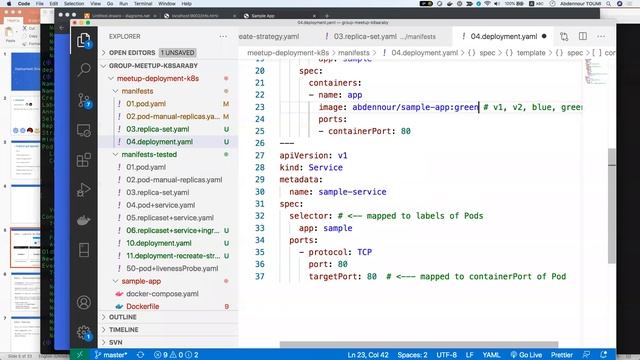Click Go Live in status bar
The image size is (640, 360).
[x=527, y=355]
